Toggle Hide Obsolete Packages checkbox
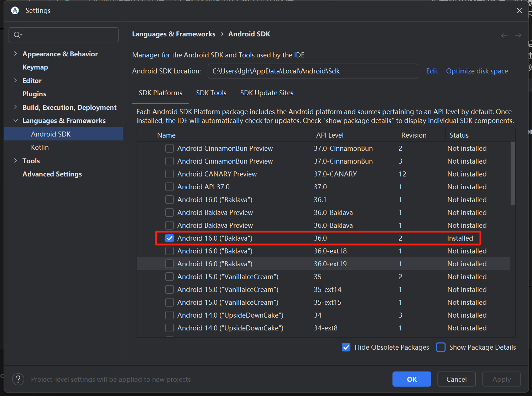Screen dimensions: 532x396 point(346,347)
